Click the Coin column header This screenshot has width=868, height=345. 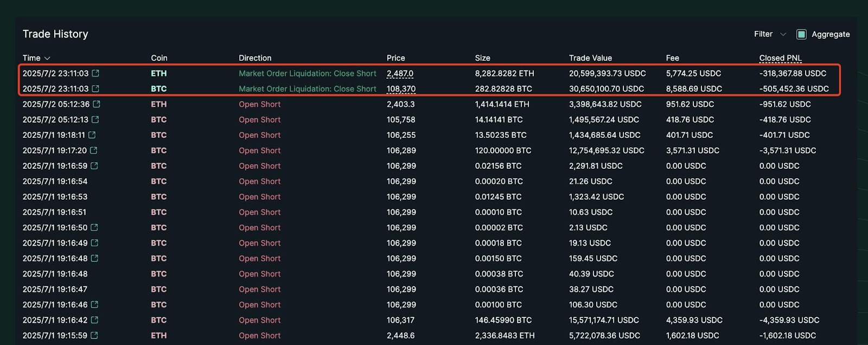pos(159,58)
